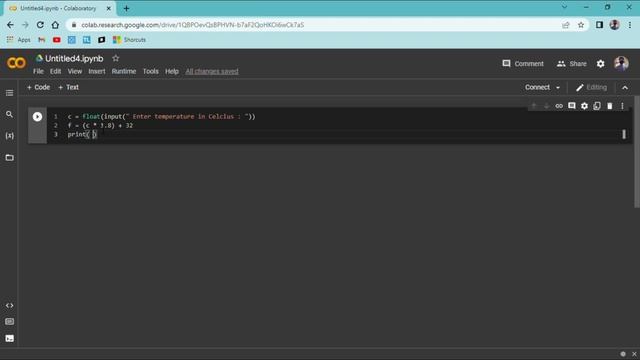Open the Comment button

[x=523, y=64]
